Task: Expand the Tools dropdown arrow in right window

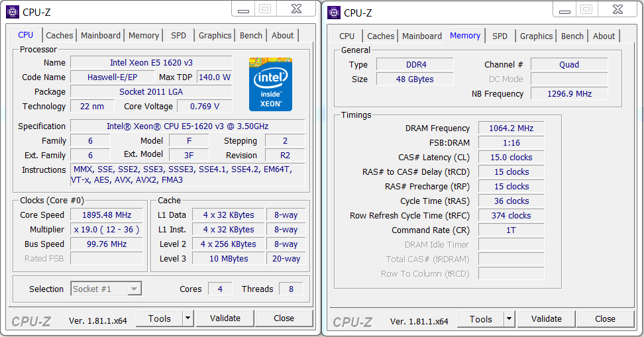Action: coord(509,319)
